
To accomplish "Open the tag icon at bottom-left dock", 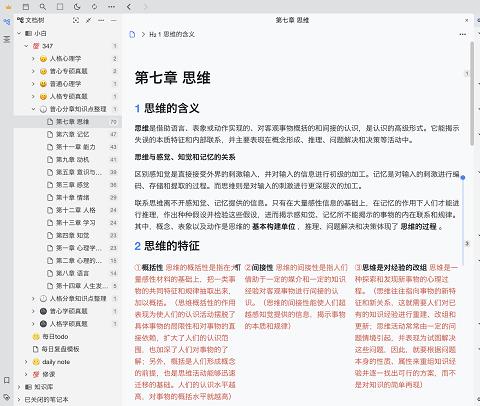I will (x=7, y=397).
